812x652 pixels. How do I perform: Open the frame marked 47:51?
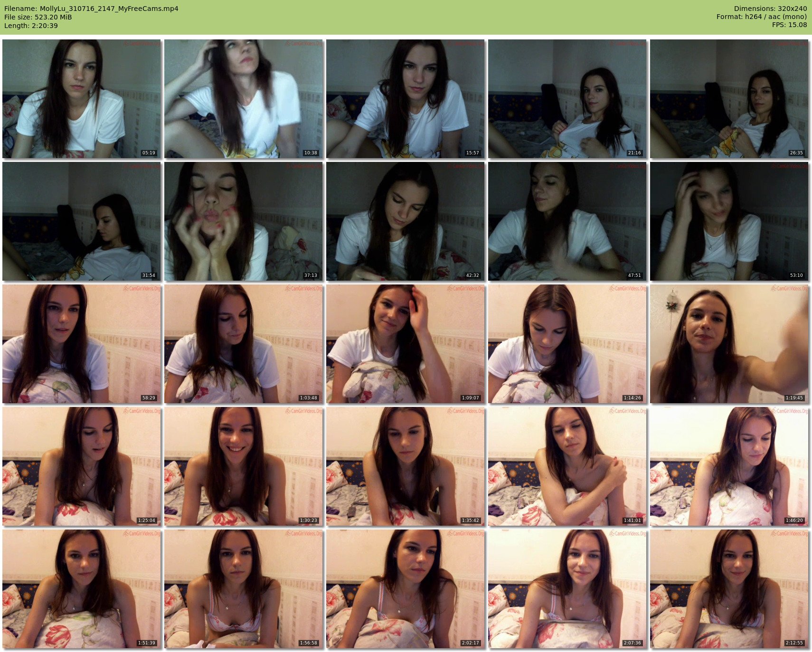[x=567, y=221]
